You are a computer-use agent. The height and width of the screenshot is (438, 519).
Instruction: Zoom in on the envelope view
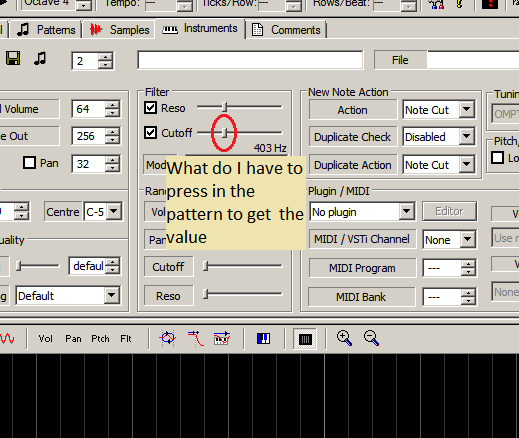point(344,338)
